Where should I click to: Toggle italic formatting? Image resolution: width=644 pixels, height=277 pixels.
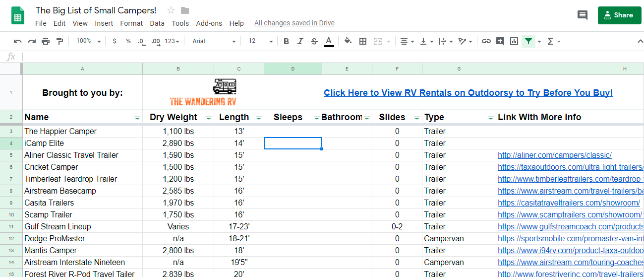(x=300, y=41)
